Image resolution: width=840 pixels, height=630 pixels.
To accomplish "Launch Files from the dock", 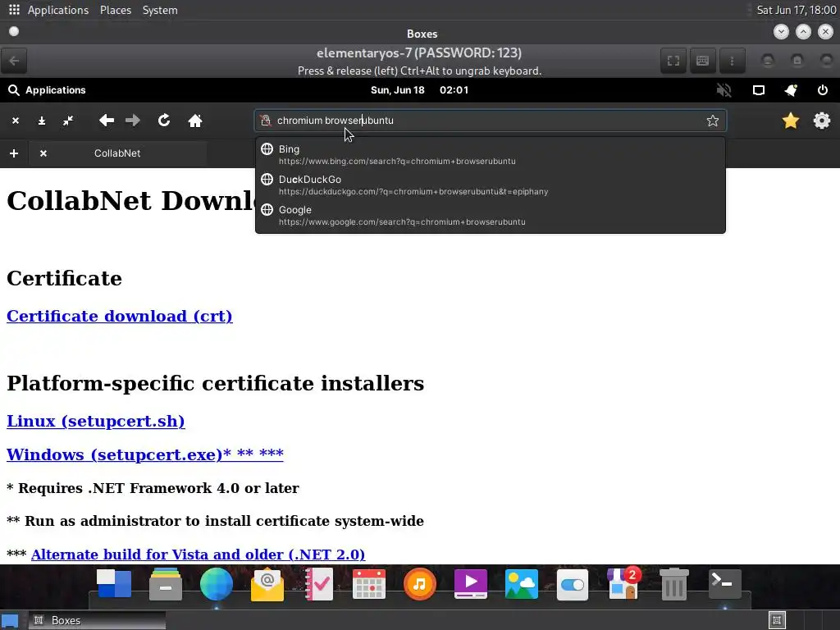I will pyautogui.click(x=166, y=584).
